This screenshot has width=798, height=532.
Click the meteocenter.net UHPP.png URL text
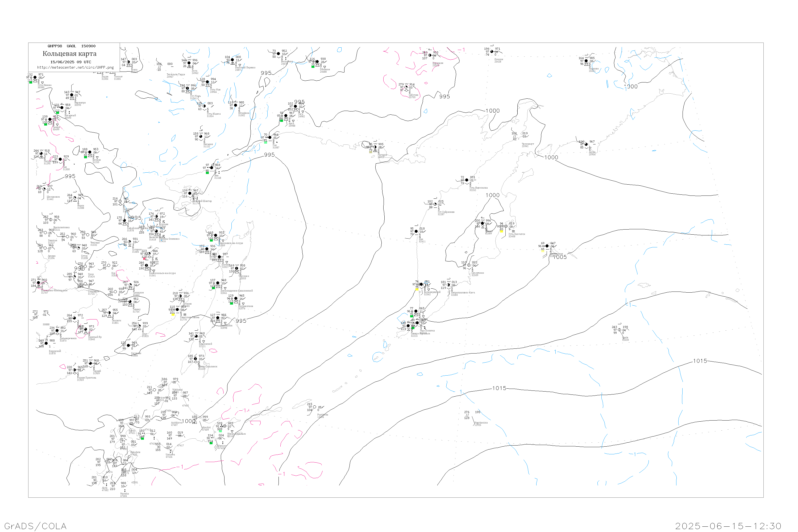(x=75, y=68)
